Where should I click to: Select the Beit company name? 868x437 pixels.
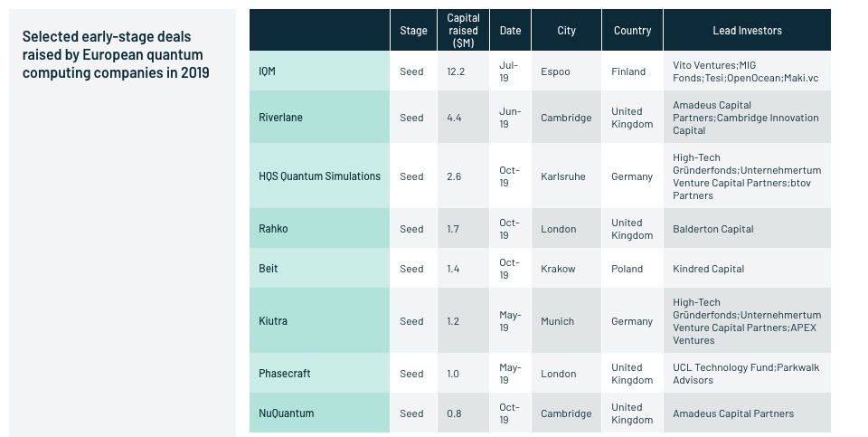click(268, 269)
